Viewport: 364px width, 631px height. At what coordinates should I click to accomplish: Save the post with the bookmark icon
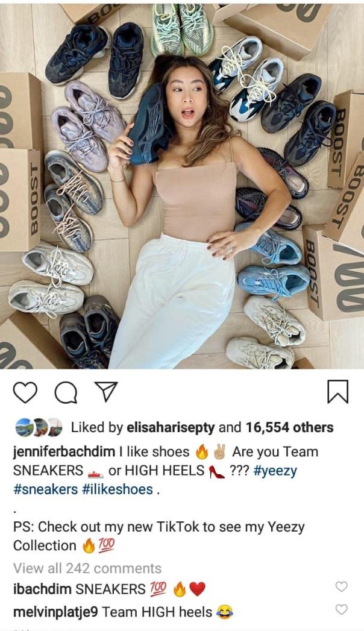337,392
